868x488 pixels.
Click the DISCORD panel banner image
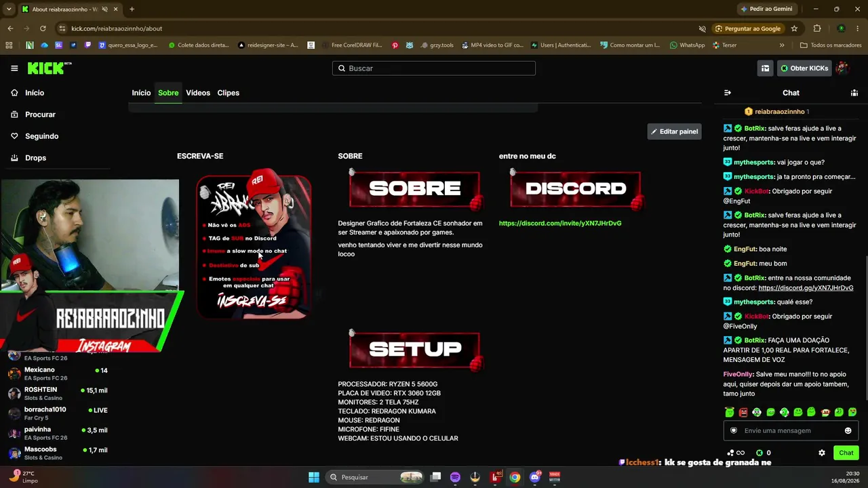click(575, 189)
